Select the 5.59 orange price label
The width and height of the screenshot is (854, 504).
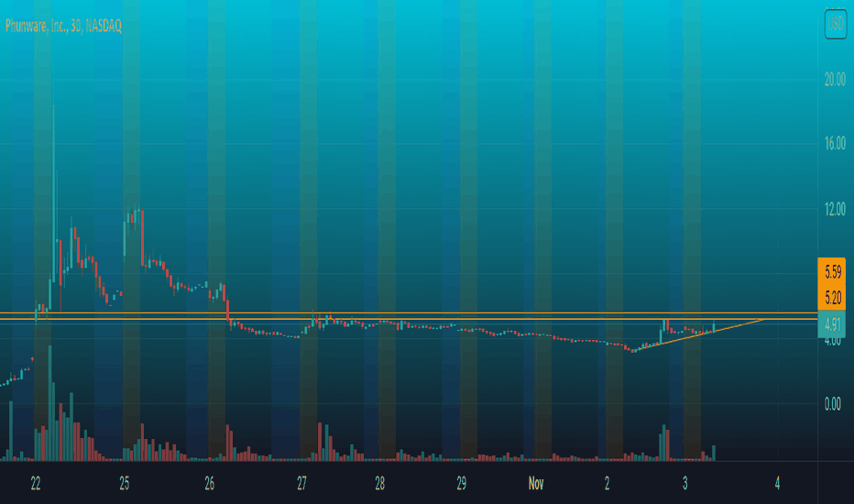pyautogui.click(x=832, y=271)
